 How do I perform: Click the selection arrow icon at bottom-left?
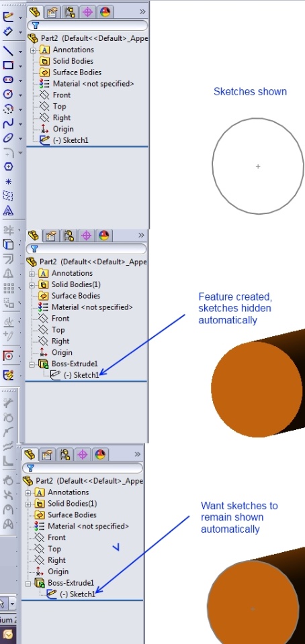pyautogui.click(x=3, y=603)
